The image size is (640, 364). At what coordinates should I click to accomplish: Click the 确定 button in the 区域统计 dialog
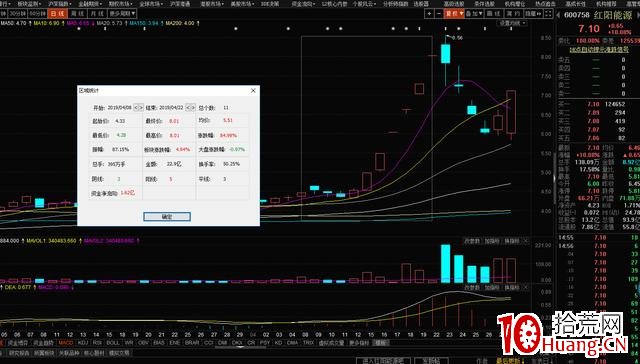coord(167,216)
